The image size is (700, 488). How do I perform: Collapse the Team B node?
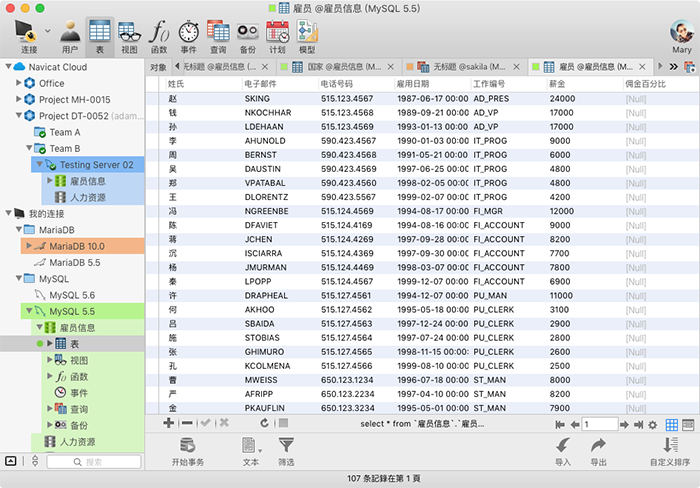(x=29, y=148)
